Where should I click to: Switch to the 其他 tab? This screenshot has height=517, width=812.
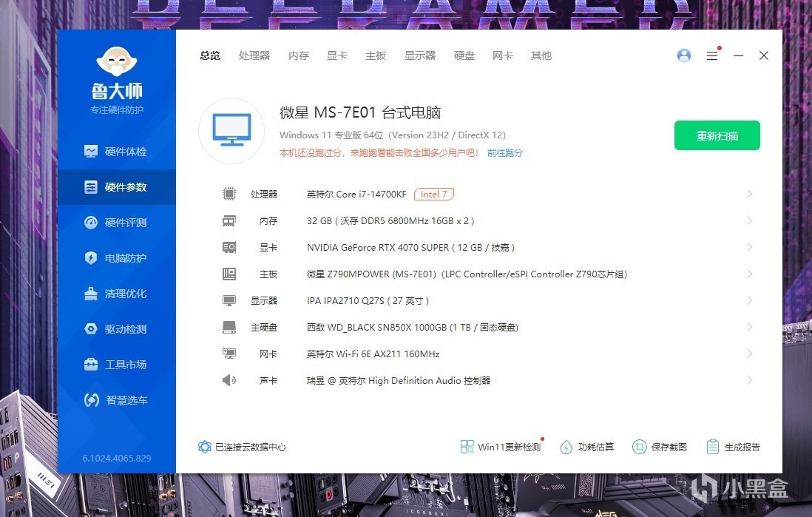pos(541,55)
